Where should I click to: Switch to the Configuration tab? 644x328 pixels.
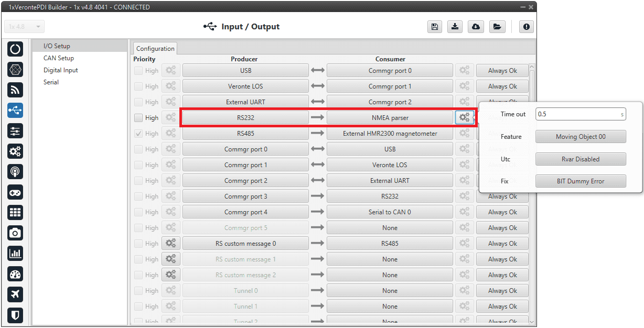point(155,49)
